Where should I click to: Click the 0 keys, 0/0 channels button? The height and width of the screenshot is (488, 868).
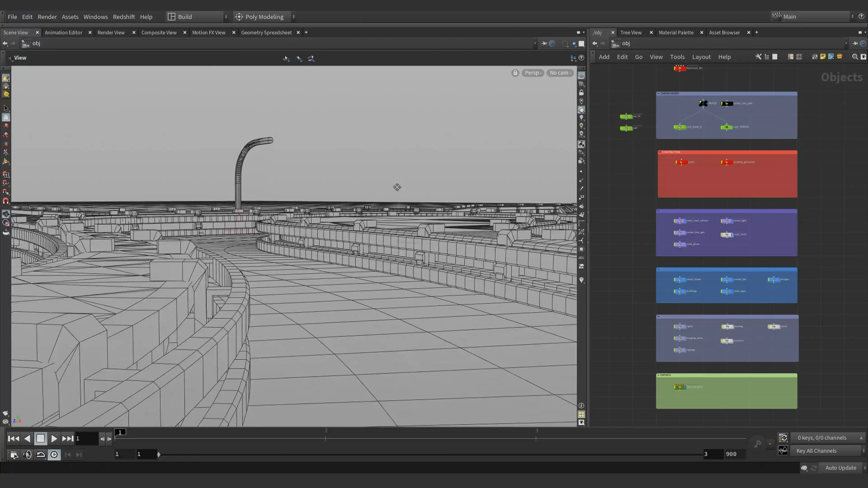827,438
